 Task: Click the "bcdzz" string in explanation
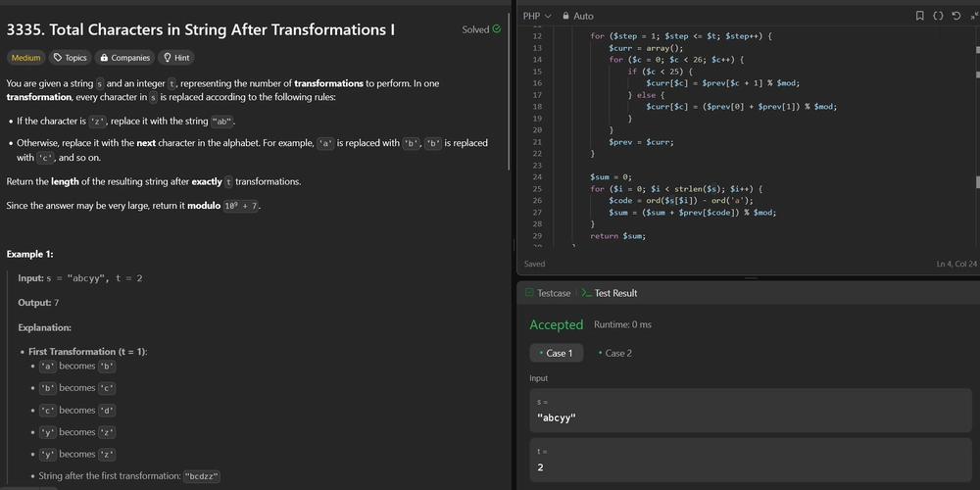tap(202, 476)
